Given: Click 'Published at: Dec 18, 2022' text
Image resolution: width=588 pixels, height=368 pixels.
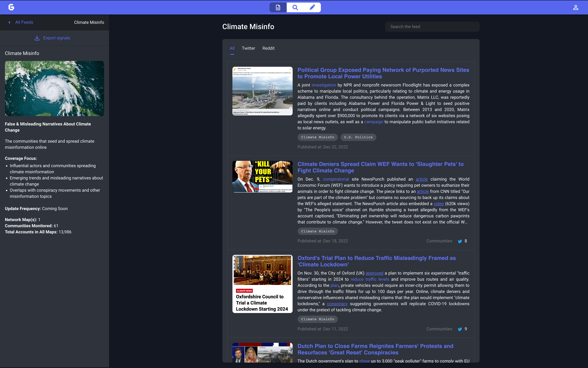Looking at the screenshot, I should point(323,241).
